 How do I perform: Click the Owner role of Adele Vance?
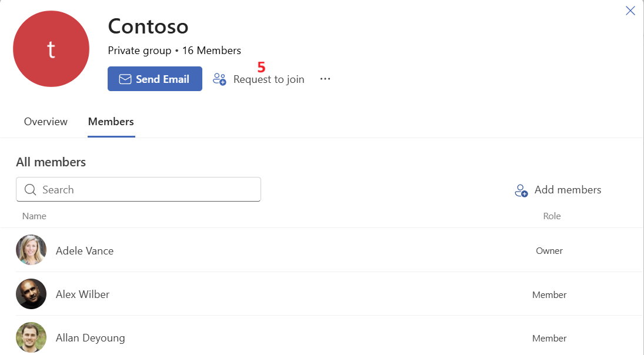pos(549,251)
